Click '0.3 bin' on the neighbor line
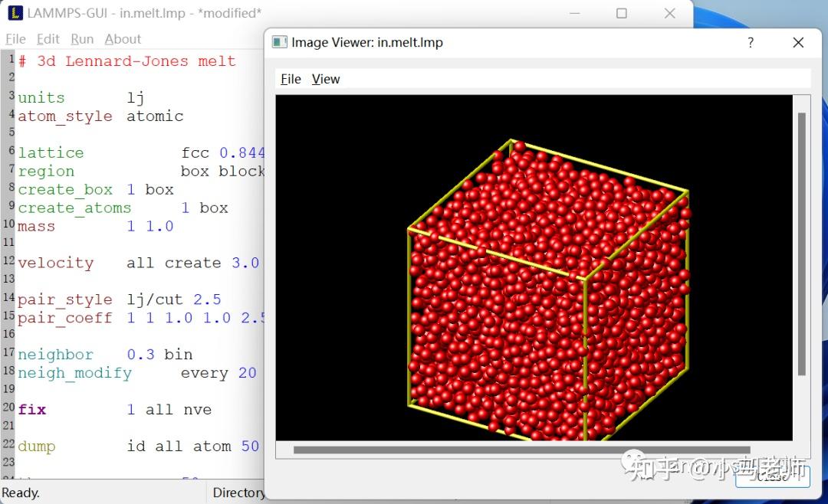This screenshot has width=828, height=504. [x=159, y=355]
